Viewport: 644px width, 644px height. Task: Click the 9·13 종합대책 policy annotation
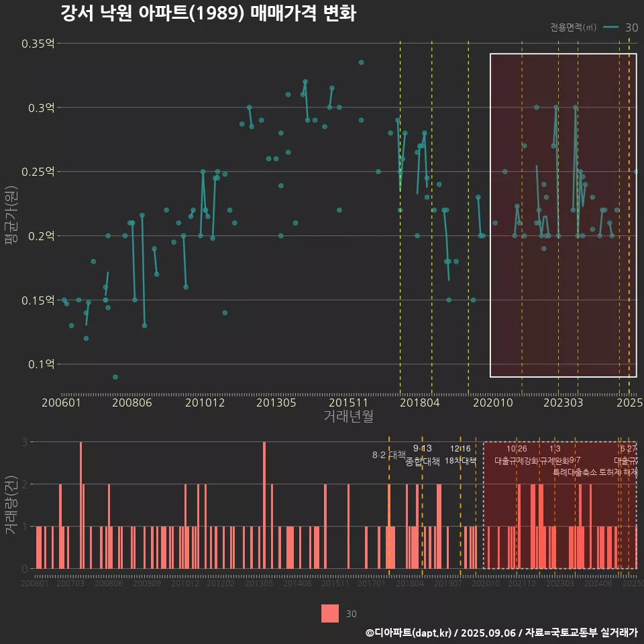coord(422,455)
